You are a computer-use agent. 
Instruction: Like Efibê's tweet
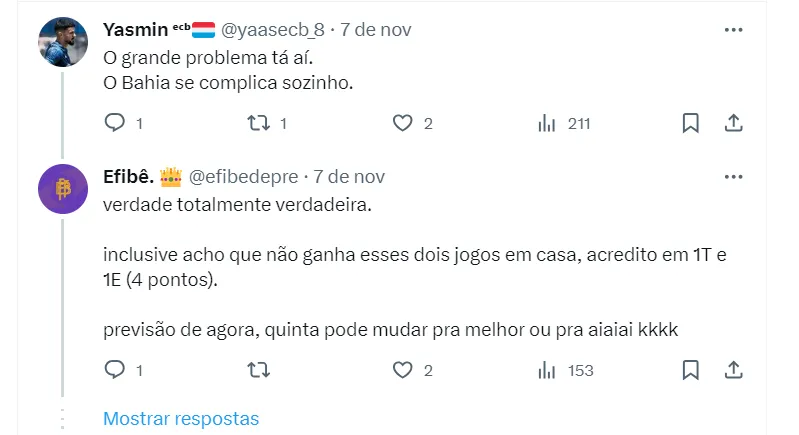pyautogui.click(x=402, y=370)
